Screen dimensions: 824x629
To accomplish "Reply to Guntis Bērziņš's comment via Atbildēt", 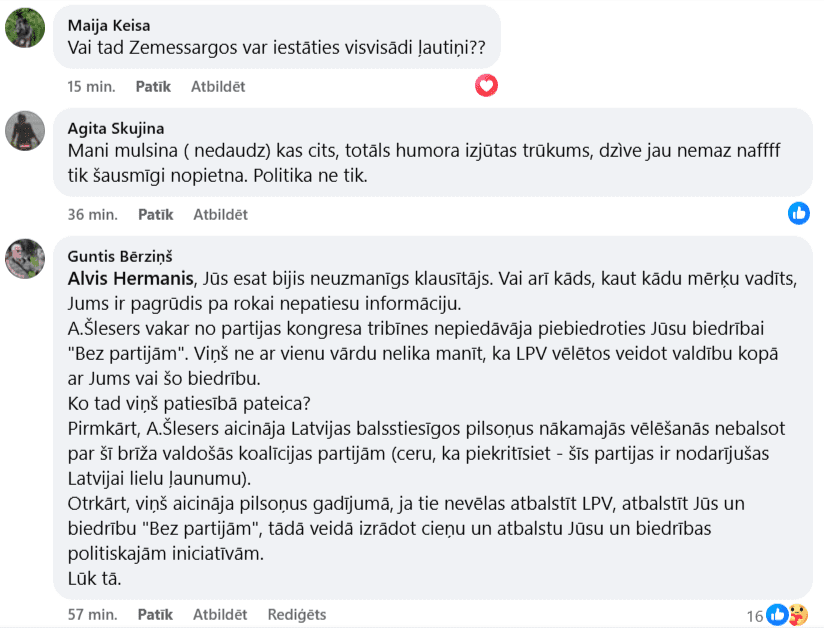I will (x=220, y=615).
